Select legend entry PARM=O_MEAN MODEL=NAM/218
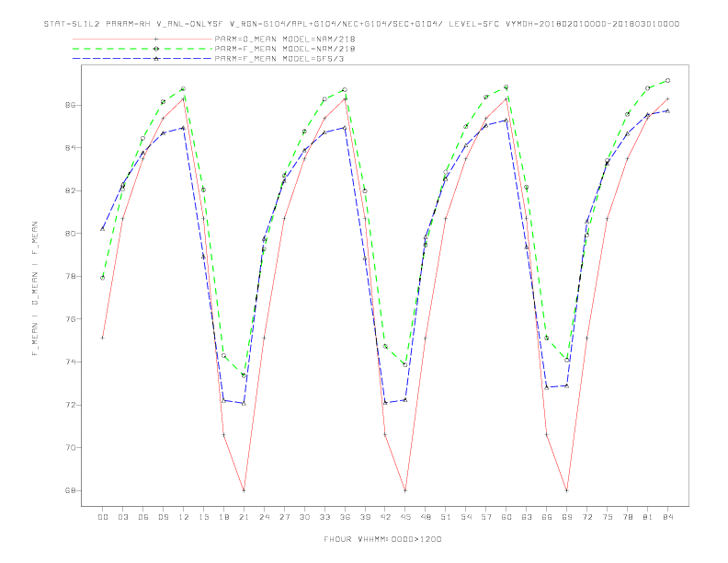This screenshot has width=728, height=563. [x=285, y=39]
